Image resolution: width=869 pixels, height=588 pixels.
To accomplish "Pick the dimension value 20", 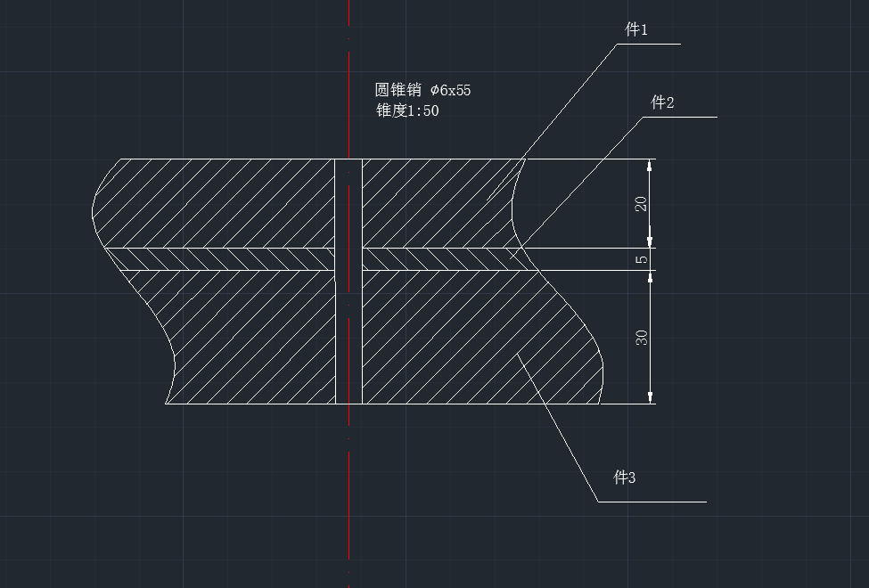I will tap(641, 203).
